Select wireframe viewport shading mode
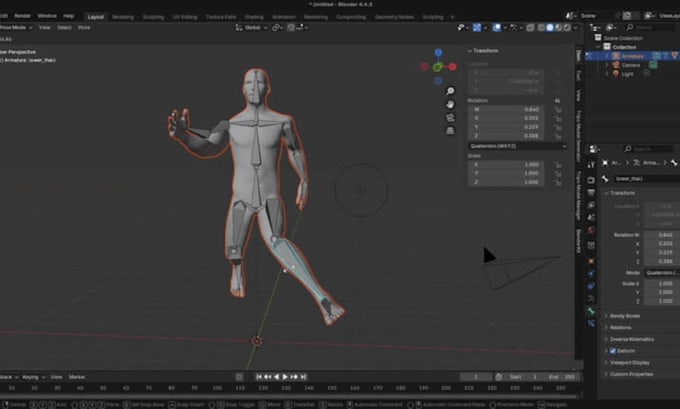680x409 pixels. (541, 27)
